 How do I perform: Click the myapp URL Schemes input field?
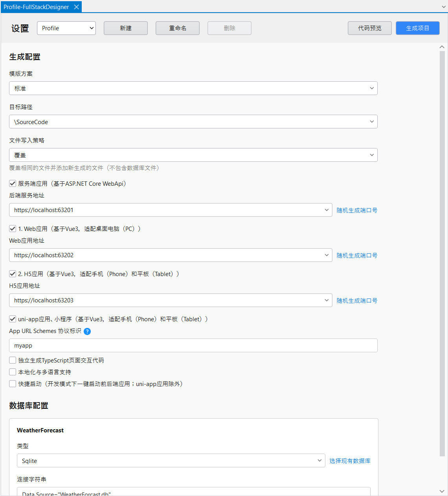(193, 346)
